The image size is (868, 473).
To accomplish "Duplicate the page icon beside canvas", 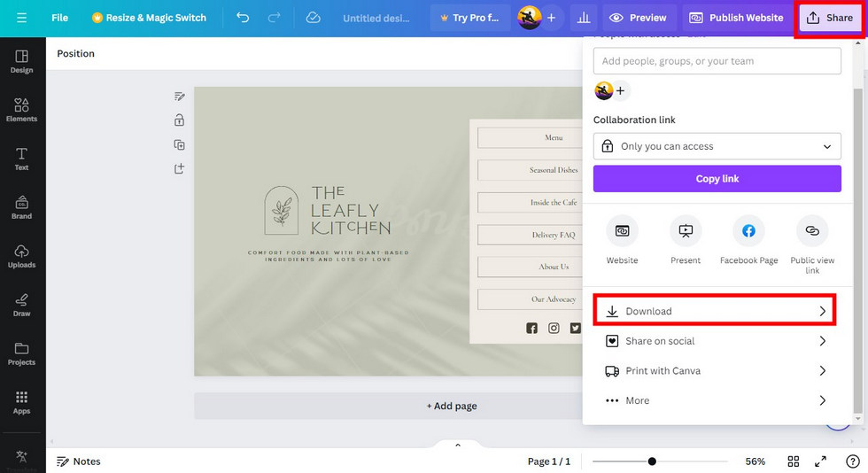I will click(x=179, y=144).
